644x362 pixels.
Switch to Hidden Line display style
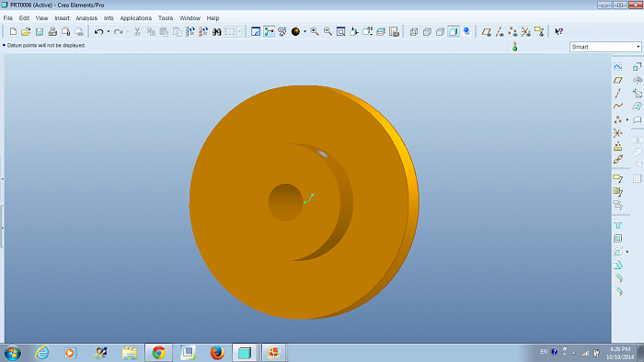427,31
